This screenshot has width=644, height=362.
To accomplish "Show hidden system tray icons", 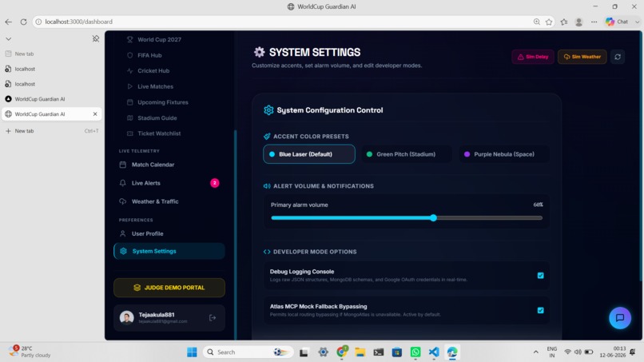I will 535,352.
